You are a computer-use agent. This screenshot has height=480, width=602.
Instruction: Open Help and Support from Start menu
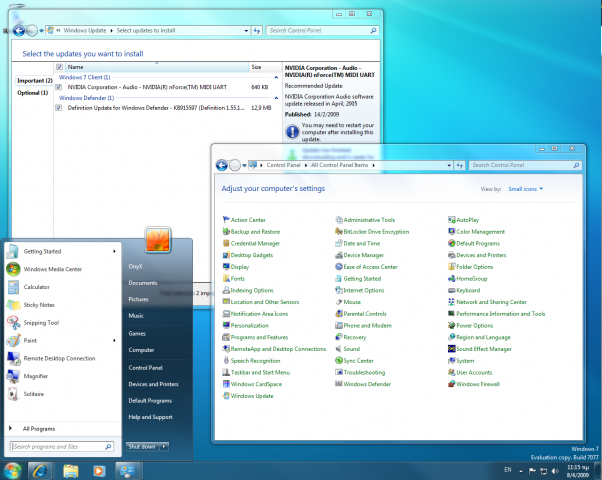150,417
